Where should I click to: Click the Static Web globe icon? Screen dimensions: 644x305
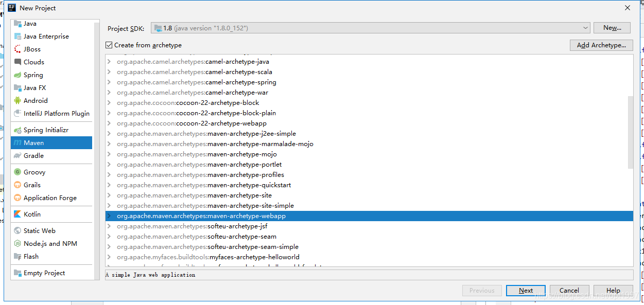click(x=18, y=231)
